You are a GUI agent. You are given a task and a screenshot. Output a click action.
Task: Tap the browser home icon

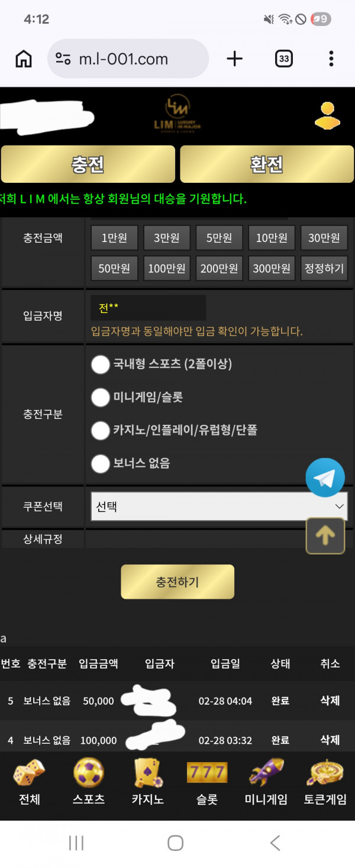click(x=24, y=59)
